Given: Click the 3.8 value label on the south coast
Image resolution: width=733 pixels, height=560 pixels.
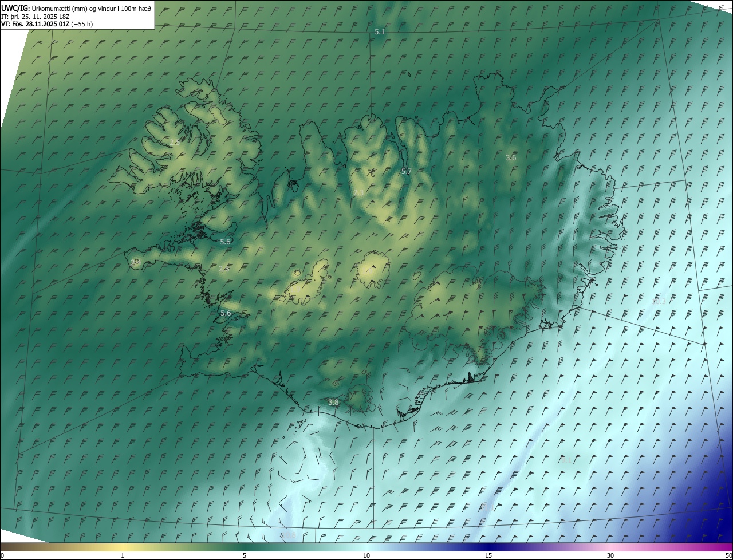Looking at the screenshot, I should pyautogui.click(x=333, y=403).
